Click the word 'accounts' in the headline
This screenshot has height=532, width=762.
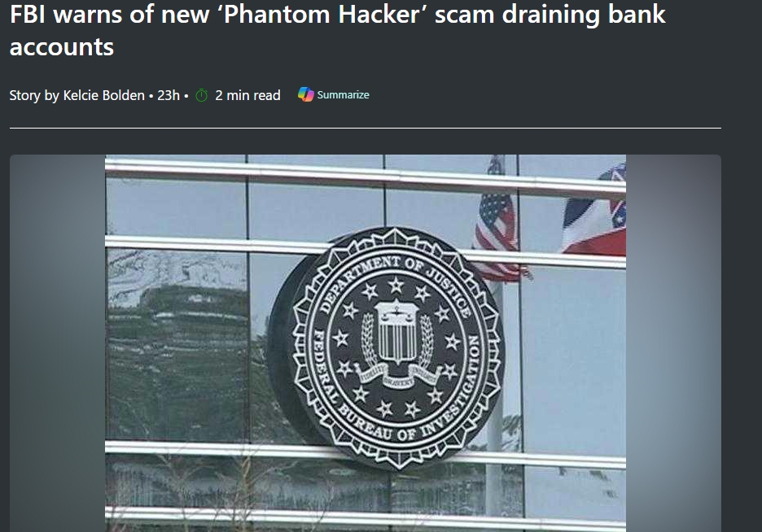[x=62, y=47]
